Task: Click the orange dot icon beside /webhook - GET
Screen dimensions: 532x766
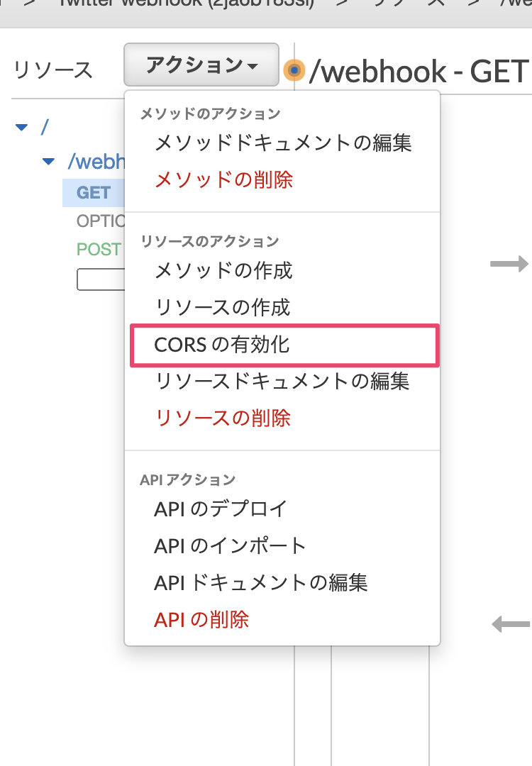Action: pyautogui.click(x=294, y=71)
